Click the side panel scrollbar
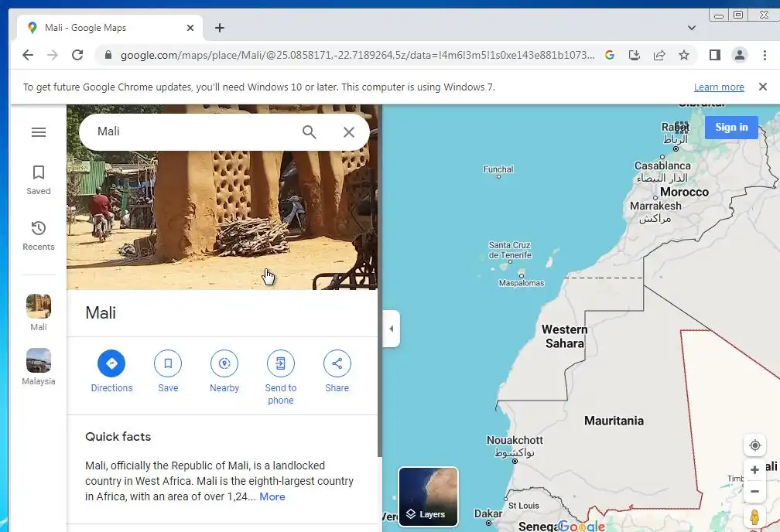Image resolution: width=780 pixels, height=532 pixels. tap(380, 281)
